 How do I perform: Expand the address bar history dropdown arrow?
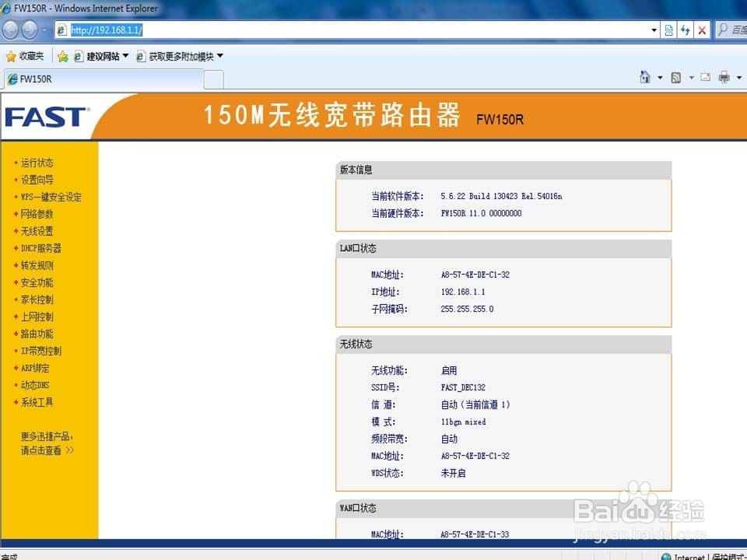click(654, 30)
